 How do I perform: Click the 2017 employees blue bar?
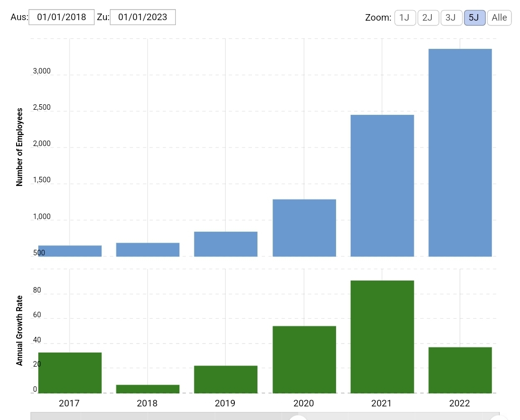[70, 251]
